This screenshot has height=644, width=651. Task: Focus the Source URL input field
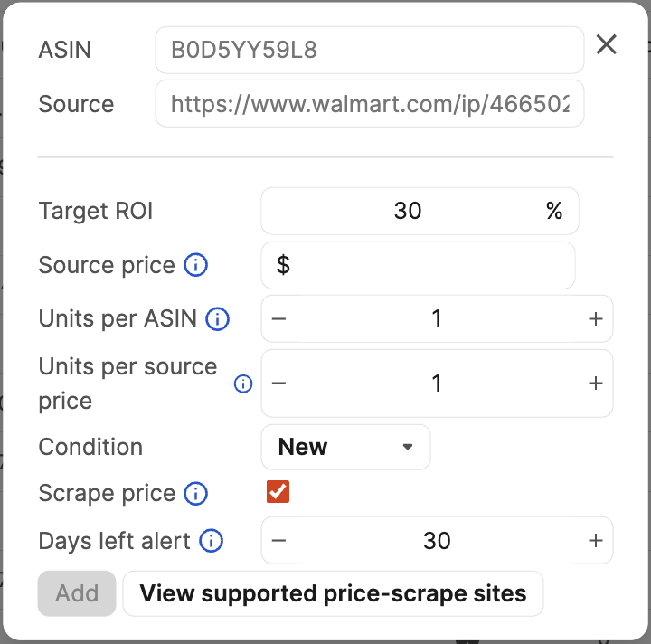coord(370,103)
